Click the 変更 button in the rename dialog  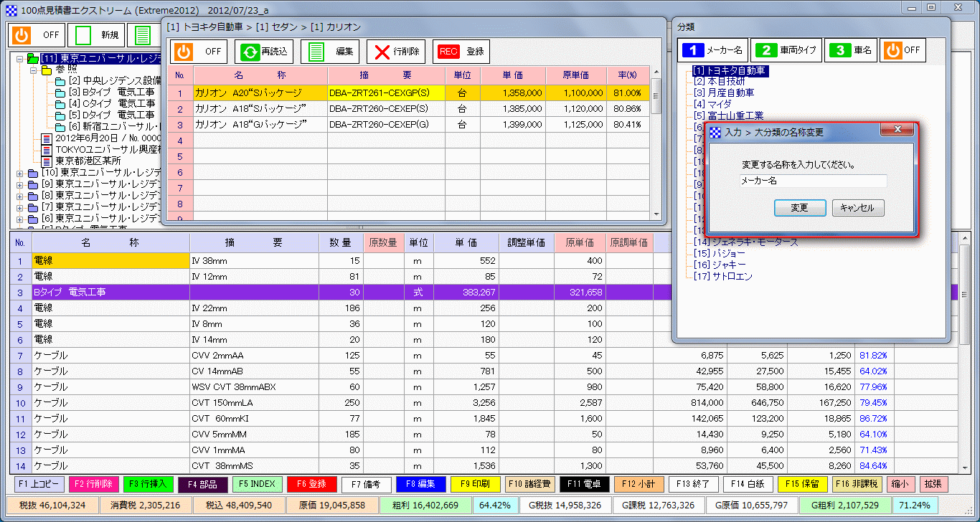tap(800, 208)
